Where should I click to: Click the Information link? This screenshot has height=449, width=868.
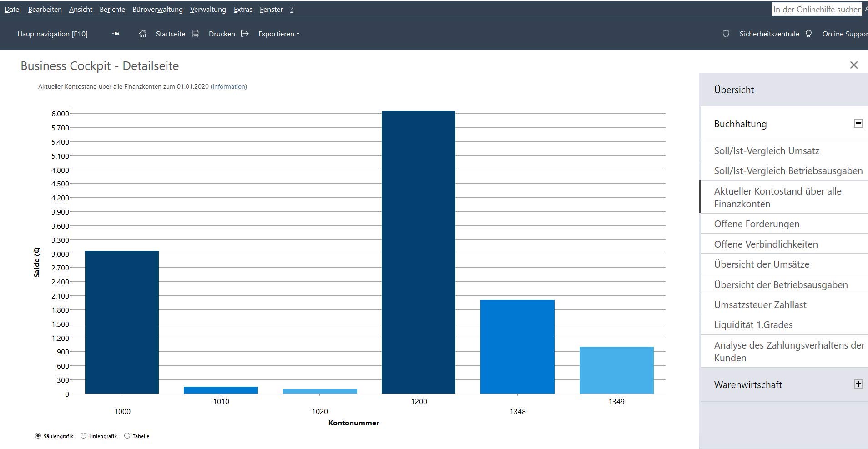[x=229, y=86]
